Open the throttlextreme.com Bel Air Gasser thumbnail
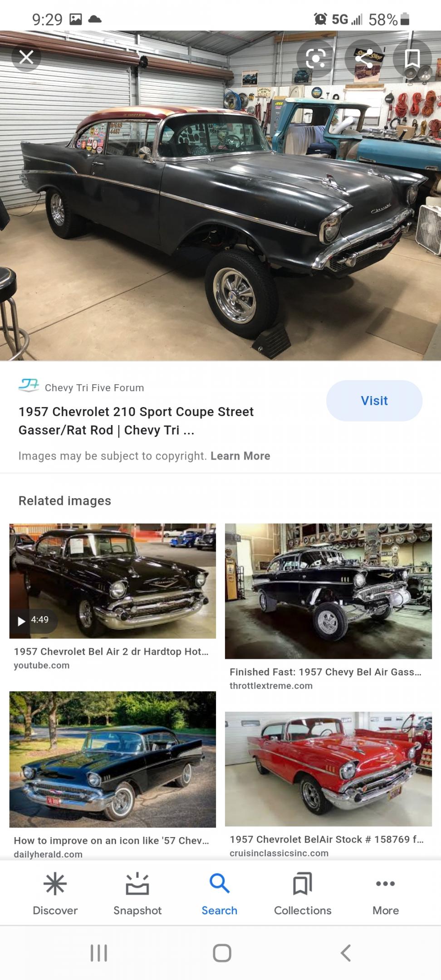This screenshot has height=980, width=441. pos(328,591)
